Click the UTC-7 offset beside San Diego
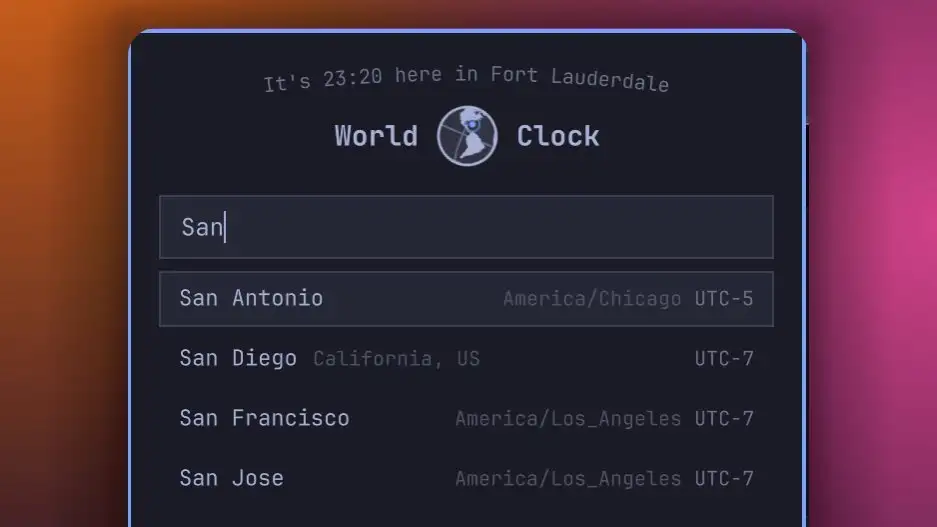 [x=724, y=359]
